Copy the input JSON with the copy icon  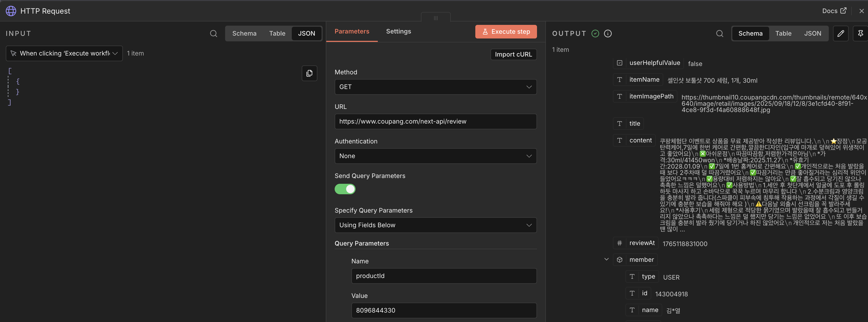point(309,73)
